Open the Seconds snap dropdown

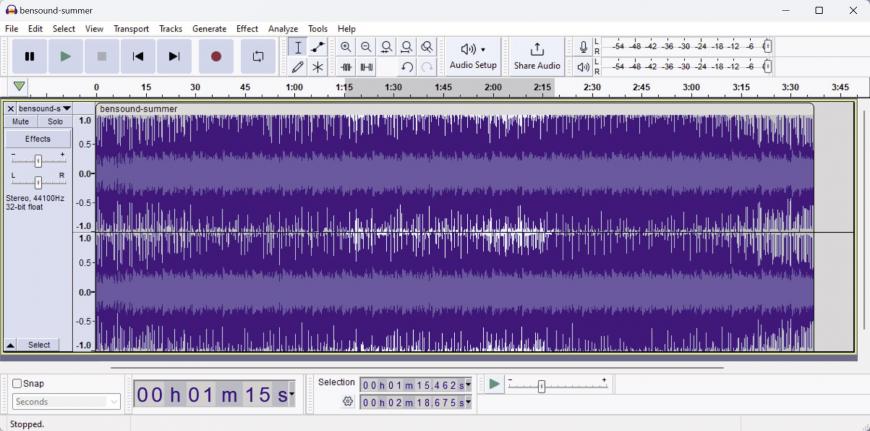66,402
